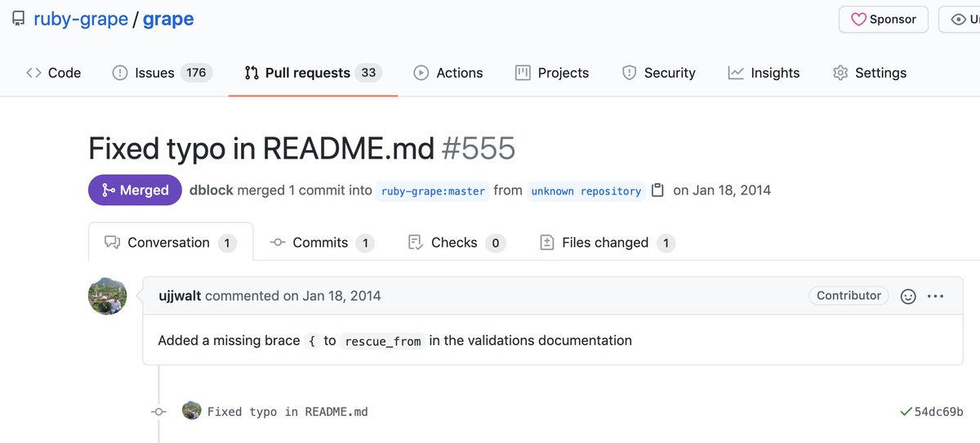Click the Contributor badge
980x443 pixels.
849,296
